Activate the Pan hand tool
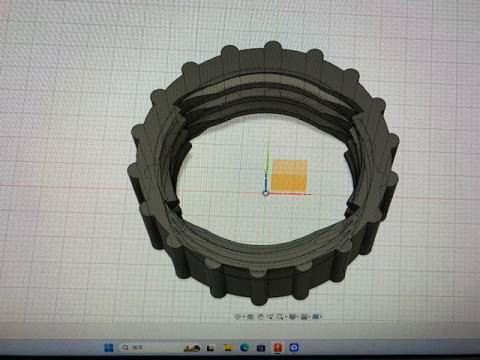The width and height of the screenshot is (480, 360). click(260, 317)
